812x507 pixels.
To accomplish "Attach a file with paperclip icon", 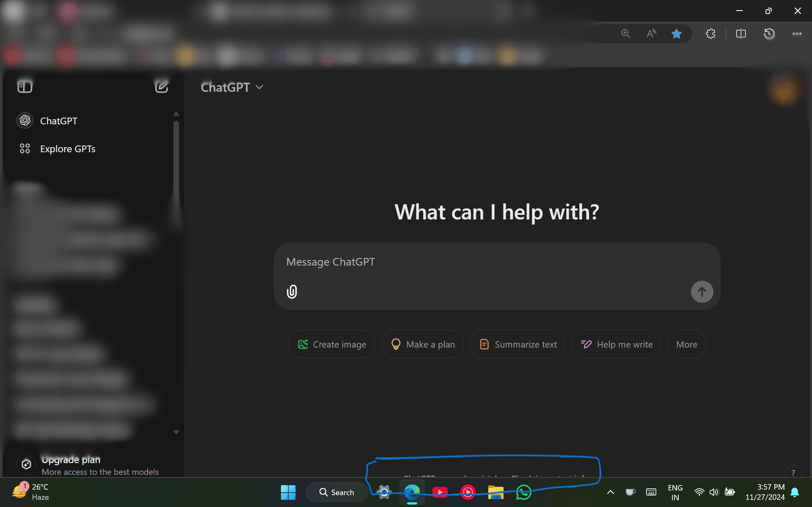I will pyautogui.click(x=292, y=292).
